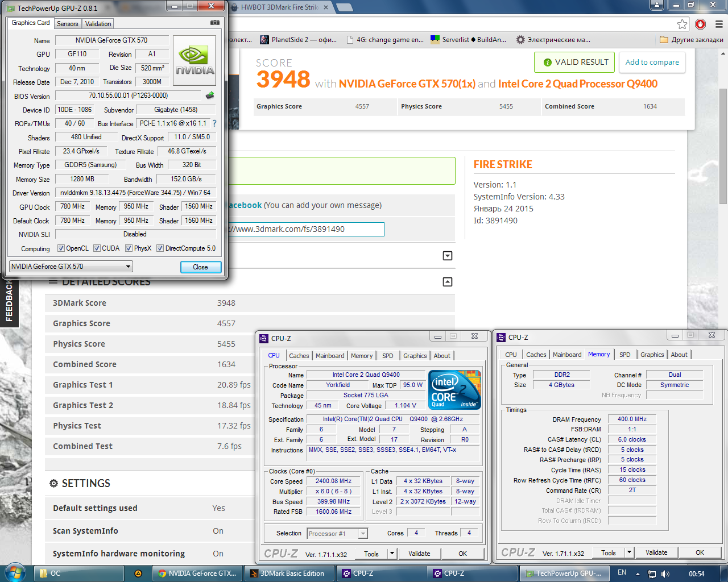Open Mainboard tab in left CPU-Z

coord(330,356)
